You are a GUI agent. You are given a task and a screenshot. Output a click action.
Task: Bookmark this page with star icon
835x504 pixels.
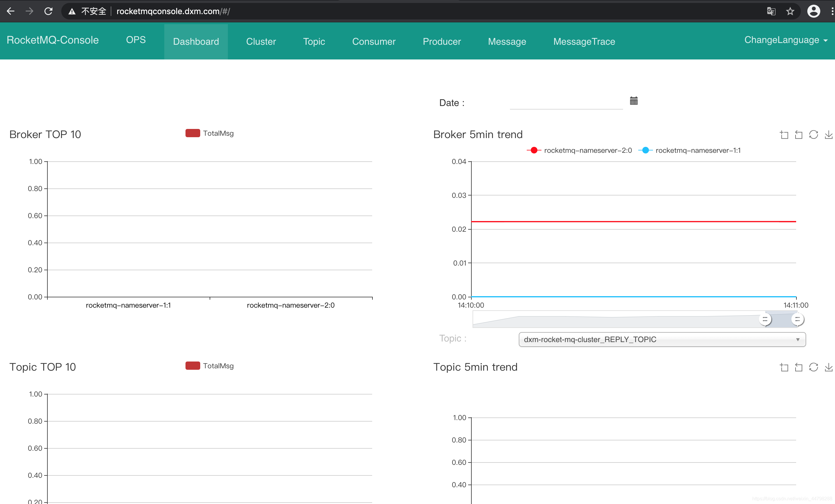tap(790, 11)
